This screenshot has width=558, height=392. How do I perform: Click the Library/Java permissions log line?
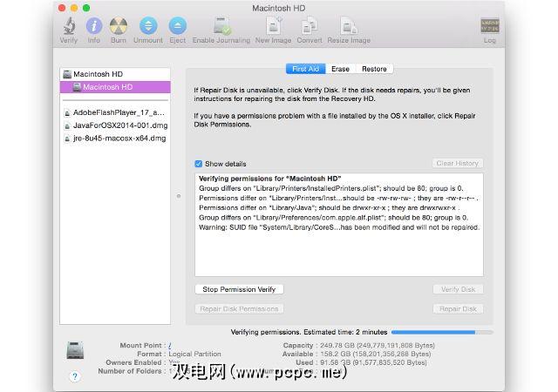(330, 207)
